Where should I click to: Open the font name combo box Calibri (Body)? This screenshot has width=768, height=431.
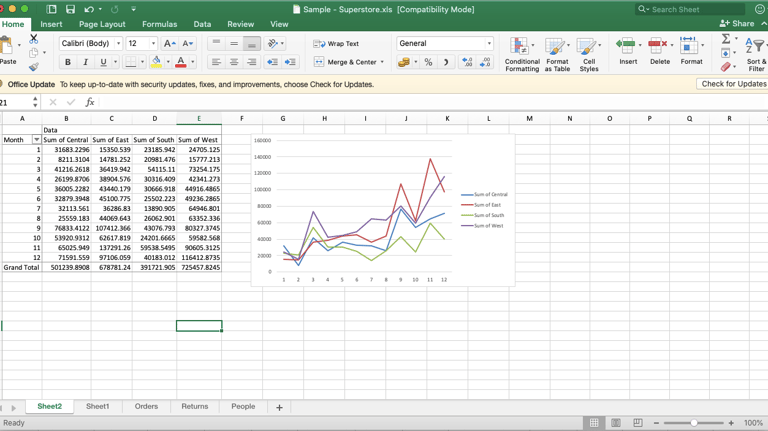(x=91, y=44)
